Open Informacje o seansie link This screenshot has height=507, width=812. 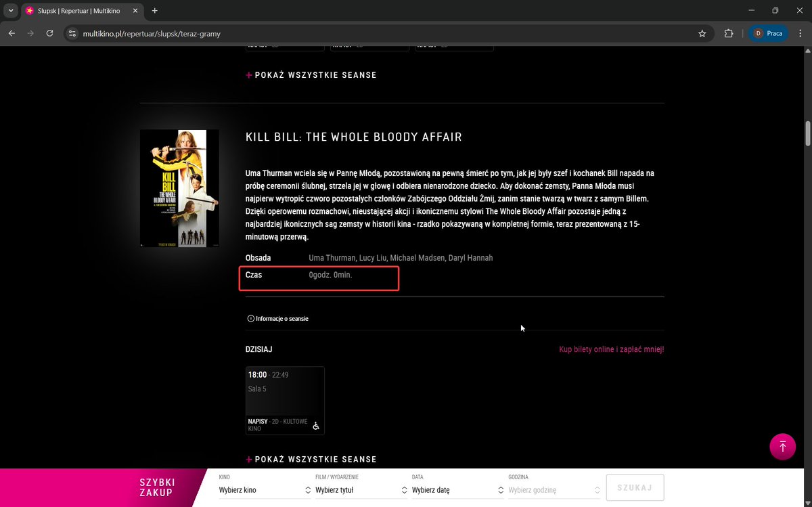click(281, 318)
